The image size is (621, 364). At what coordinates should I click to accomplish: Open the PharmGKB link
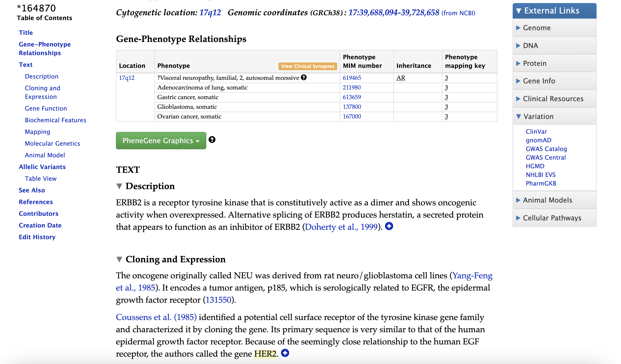[541, 183]
